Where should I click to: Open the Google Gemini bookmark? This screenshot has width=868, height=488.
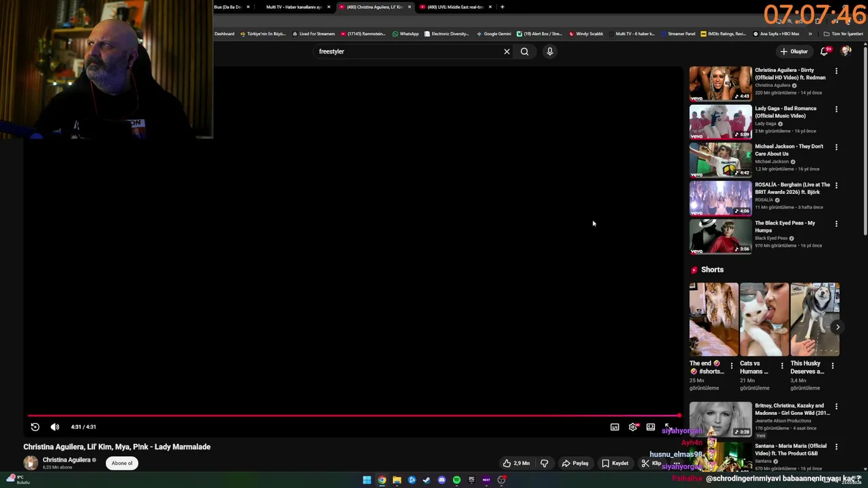(x=494, y=34)
